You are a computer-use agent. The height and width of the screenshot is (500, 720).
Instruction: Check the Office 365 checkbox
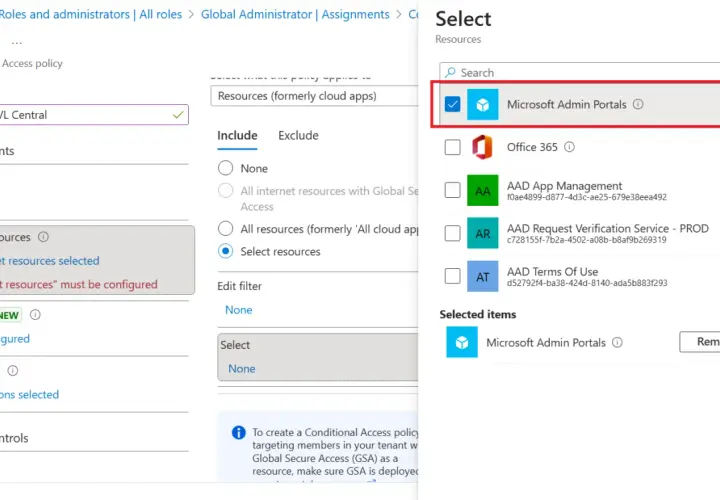(452, 147)
